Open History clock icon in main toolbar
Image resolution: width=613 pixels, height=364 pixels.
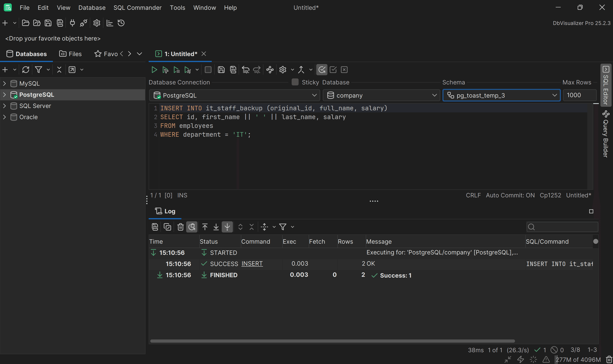pos(121,23)
